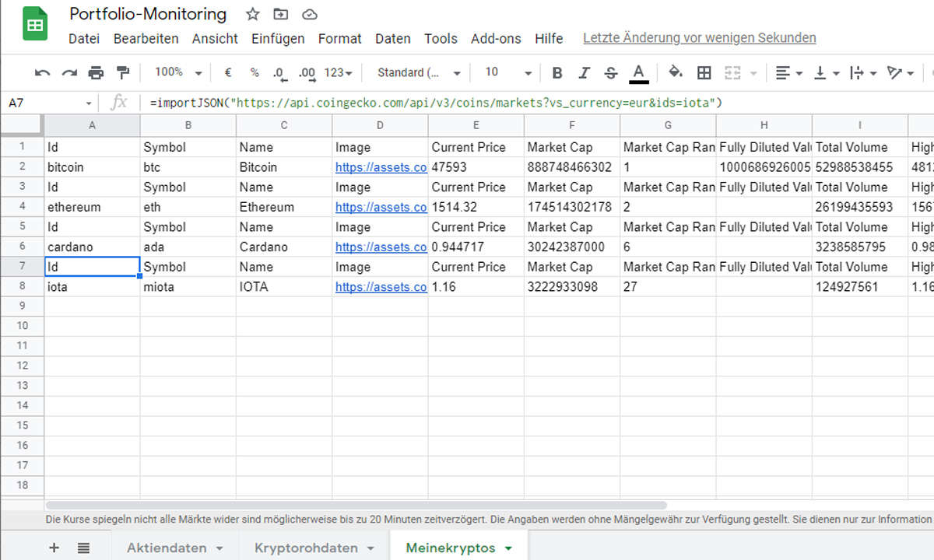This screenshot has height=560, width=934.
Task: Select the cell containing miota
Action: (x=188, y=287)
